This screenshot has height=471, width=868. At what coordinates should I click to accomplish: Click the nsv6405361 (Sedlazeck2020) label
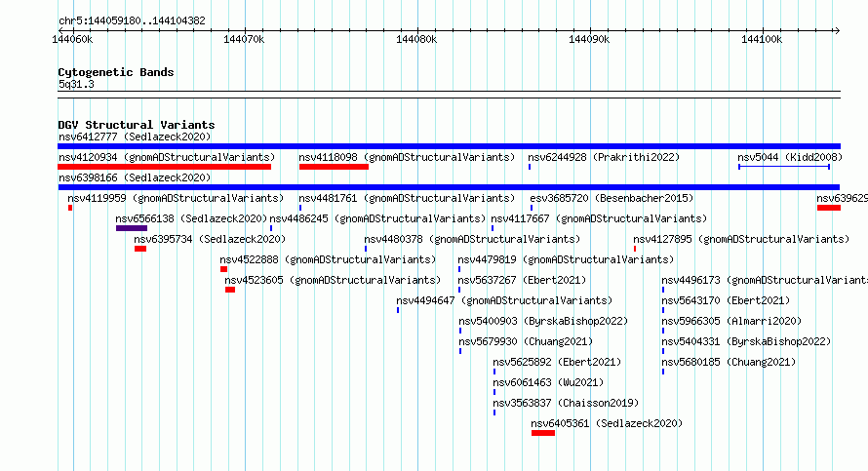pyautogui.click(x=607, y=423)
